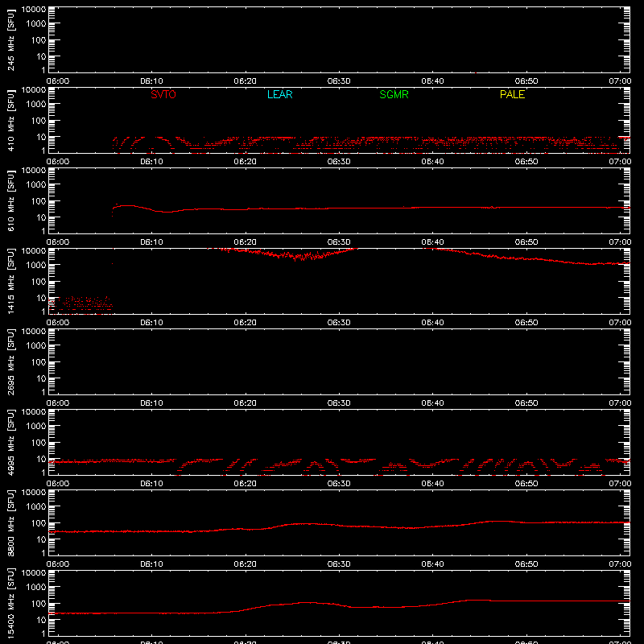Select the 610 MHz [SFU] axis label
The height and width of the screenshot is (644, 644).
click(11, 201)
